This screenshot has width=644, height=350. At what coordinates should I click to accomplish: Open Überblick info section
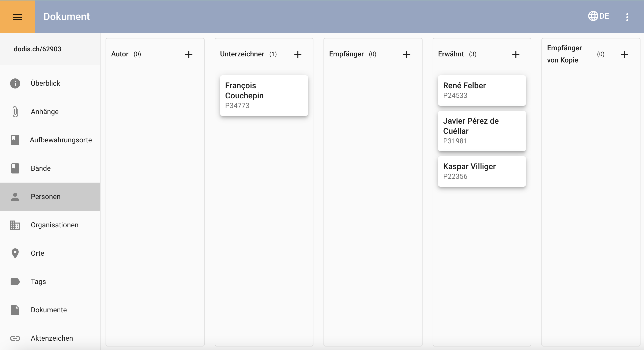45,83
